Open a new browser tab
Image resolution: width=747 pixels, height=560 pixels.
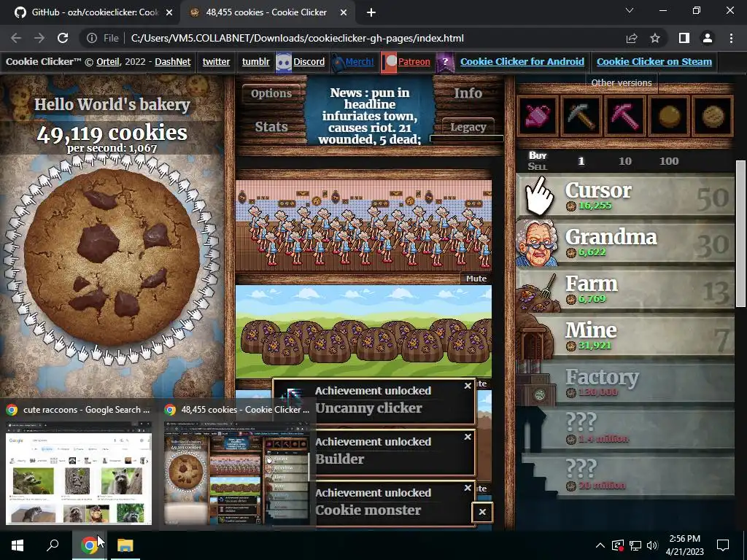(371, 13)
